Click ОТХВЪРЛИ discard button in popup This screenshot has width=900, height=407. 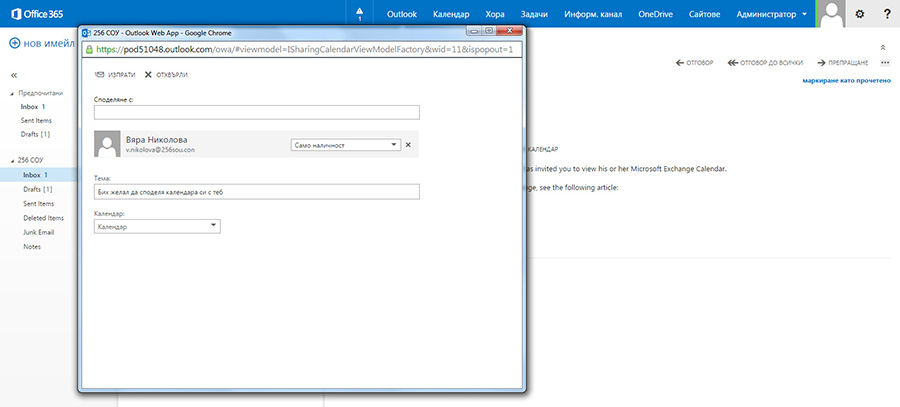pyautogui.click(x=166, y=75)
